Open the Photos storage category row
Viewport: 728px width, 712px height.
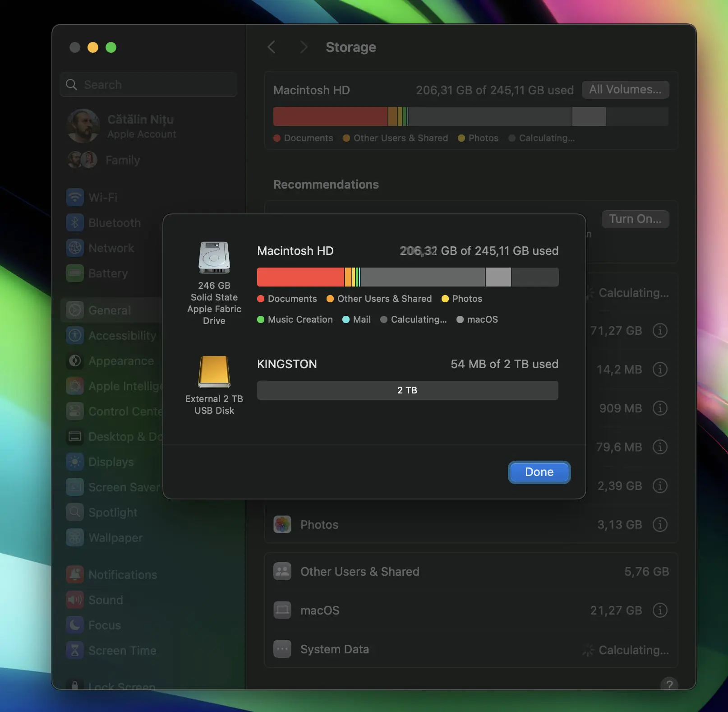471,525
